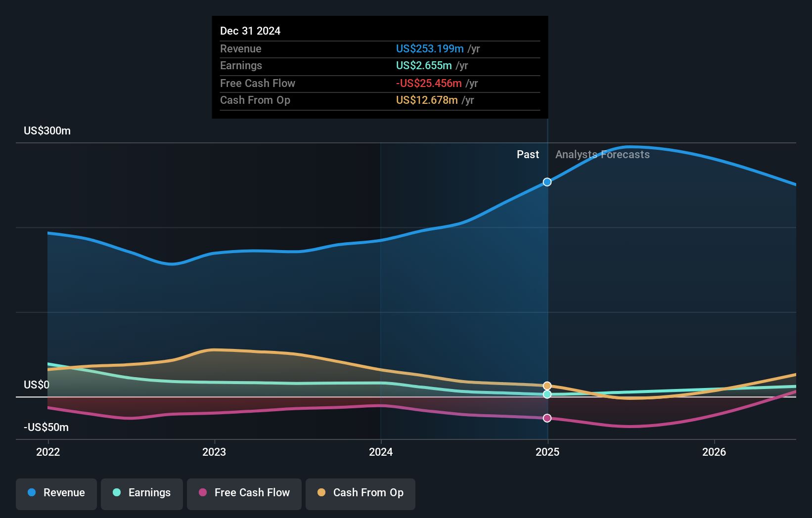Click the orange Cash From Op legend dot
This screenshot has height=518, width=812.
pos(321,493)
